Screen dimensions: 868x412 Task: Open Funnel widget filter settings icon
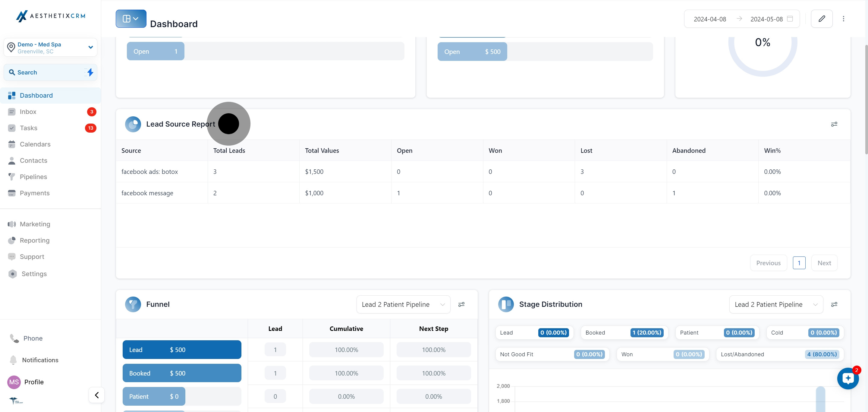461,304
